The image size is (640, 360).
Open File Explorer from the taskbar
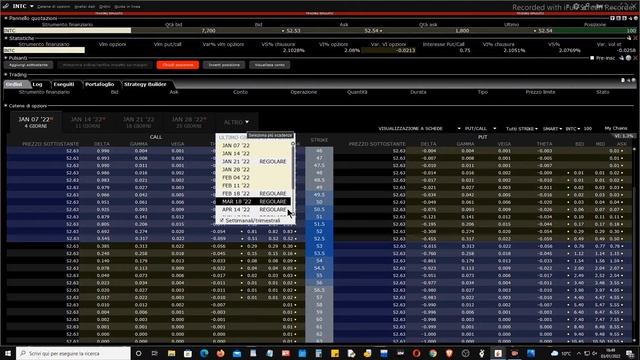[171, 353]
